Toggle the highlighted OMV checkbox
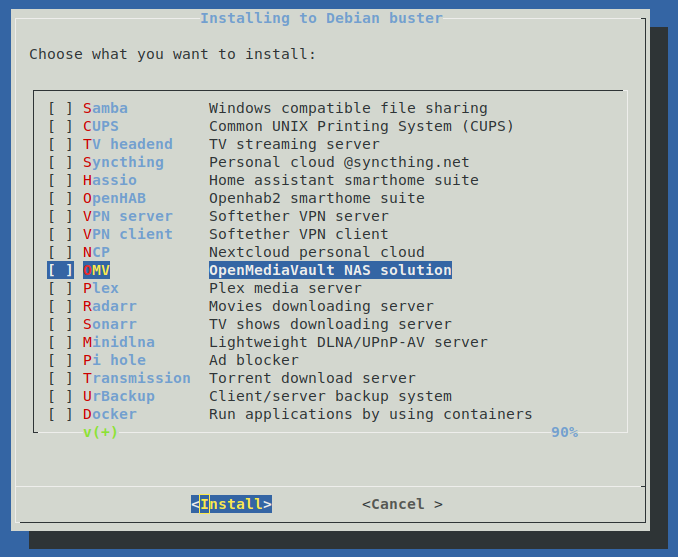Screen dimensions: 678x557 [61, 270]
